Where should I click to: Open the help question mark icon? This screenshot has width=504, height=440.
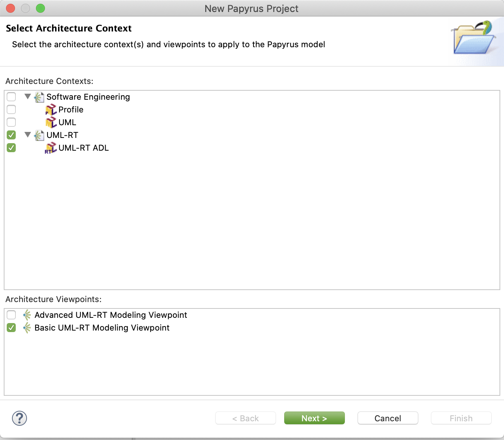point(19,418)
